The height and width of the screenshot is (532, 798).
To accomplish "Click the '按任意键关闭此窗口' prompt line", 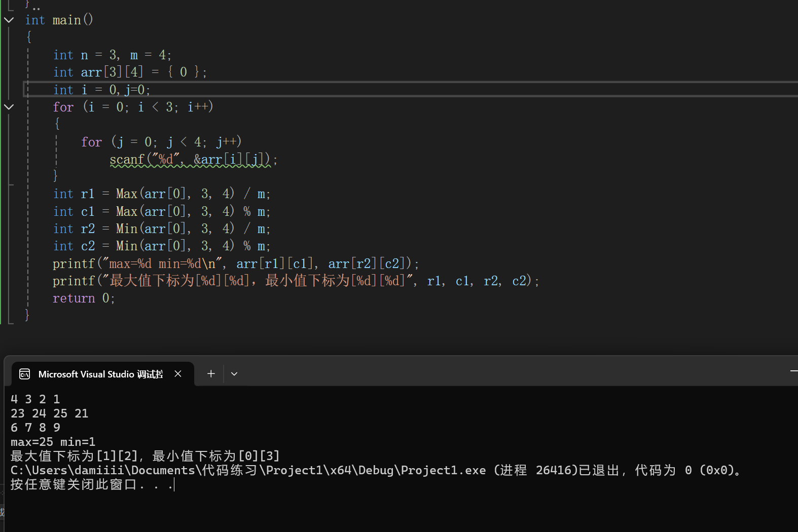I will (x=92, y=484).
